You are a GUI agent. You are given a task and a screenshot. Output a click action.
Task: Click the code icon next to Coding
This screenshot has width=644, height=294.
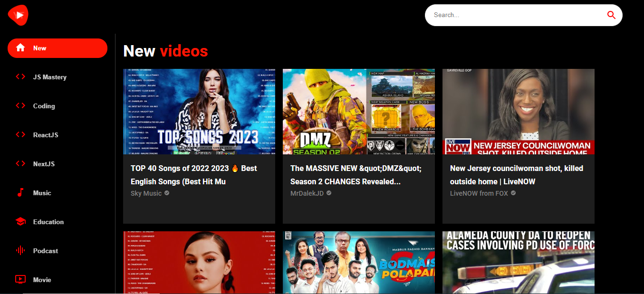click(x=20, y=106)
